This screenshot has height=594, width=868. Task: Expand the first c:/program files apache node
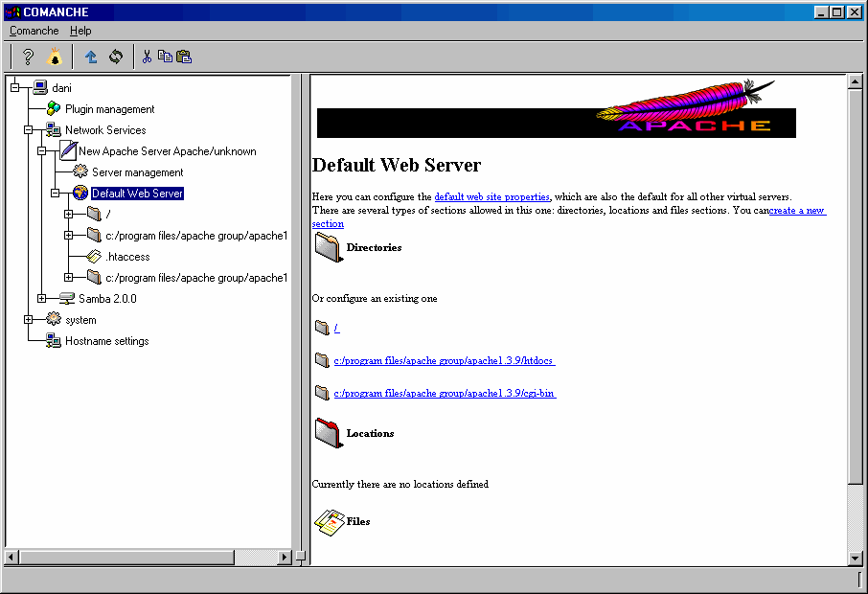(x=68, y=236)
